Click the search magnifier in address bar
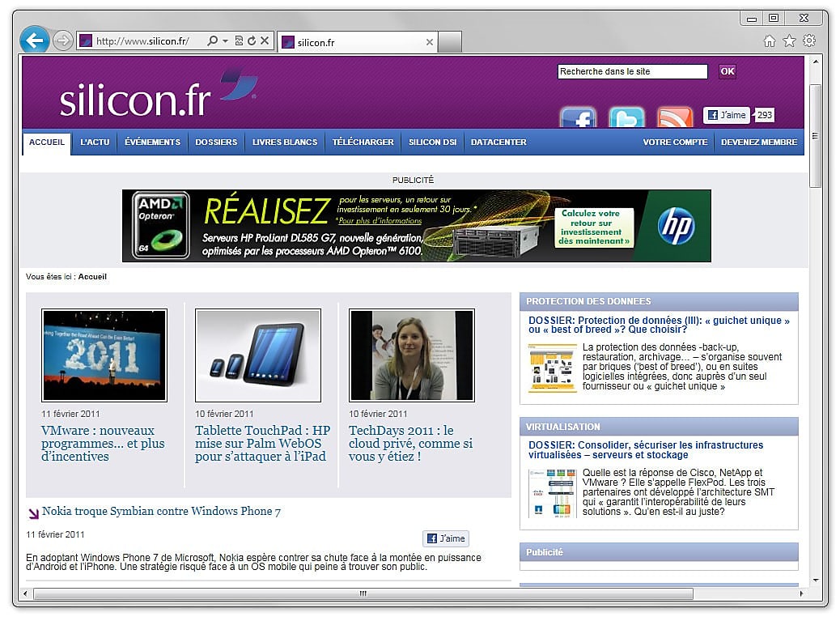Viewport: 840px width, 621px height. [212, 40]
